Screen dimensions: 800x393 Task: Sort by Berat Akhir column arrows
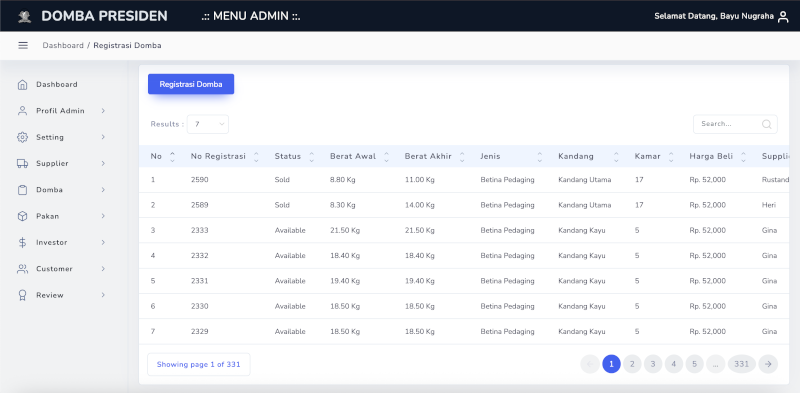pos(462,157)
